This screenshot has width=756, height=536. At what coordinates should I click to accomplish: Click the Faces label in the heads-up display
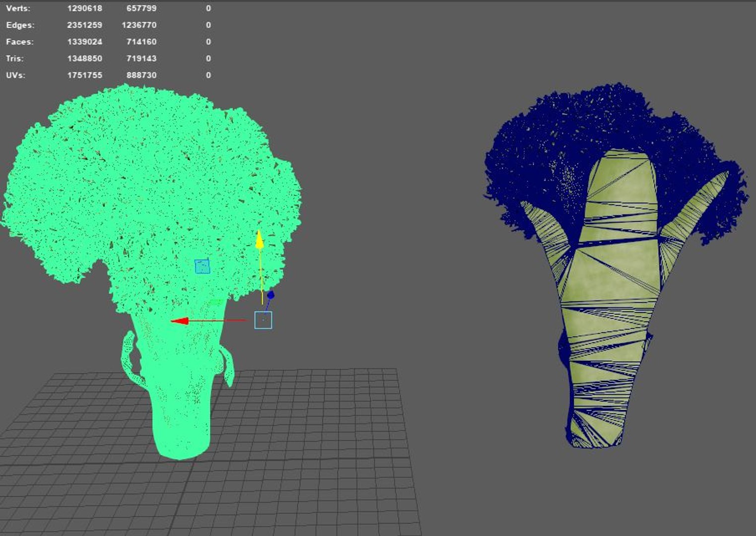point(19,42)
